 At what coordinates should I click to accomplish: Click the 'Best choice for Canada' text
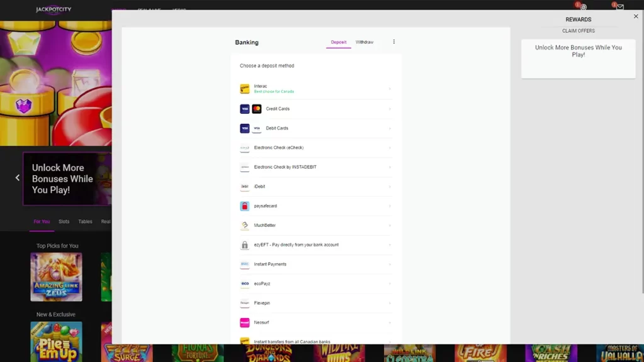[274, 92]
